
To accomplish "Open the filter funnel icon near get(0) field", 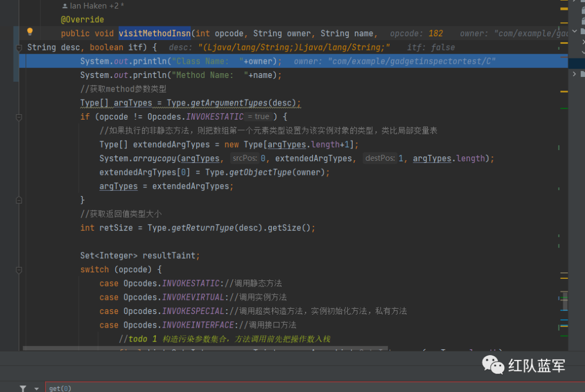I will coord(23,388).
